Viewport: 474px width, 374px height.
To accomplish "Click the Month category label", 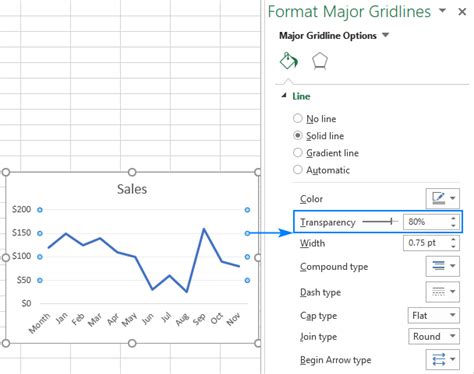I will [x=39, y=323].
